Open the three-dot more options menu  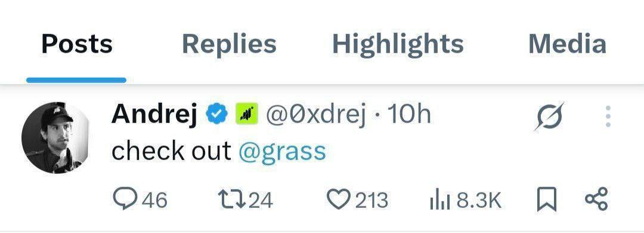608,116
